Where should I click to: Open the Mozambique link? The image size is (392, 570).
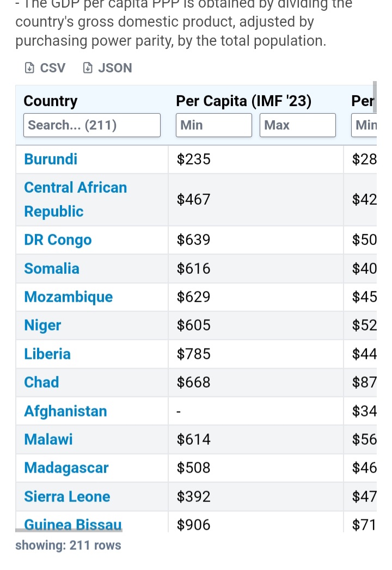pos(69,297)
